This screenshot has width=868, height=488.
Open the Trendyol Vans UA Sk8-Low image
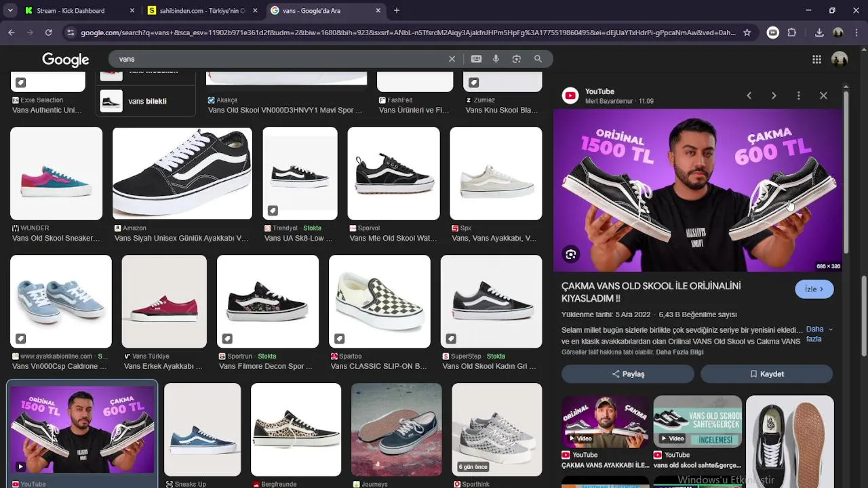click(300, 173)
